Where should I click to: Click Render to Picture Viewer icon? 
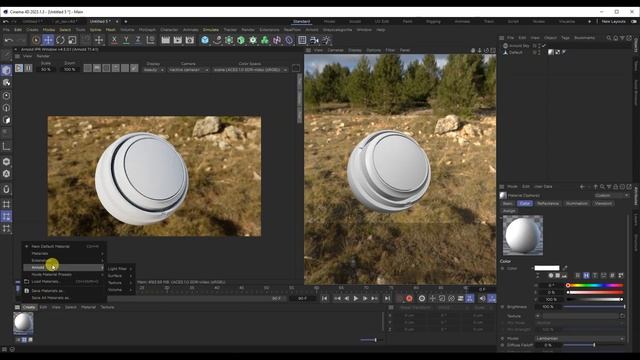178,40
